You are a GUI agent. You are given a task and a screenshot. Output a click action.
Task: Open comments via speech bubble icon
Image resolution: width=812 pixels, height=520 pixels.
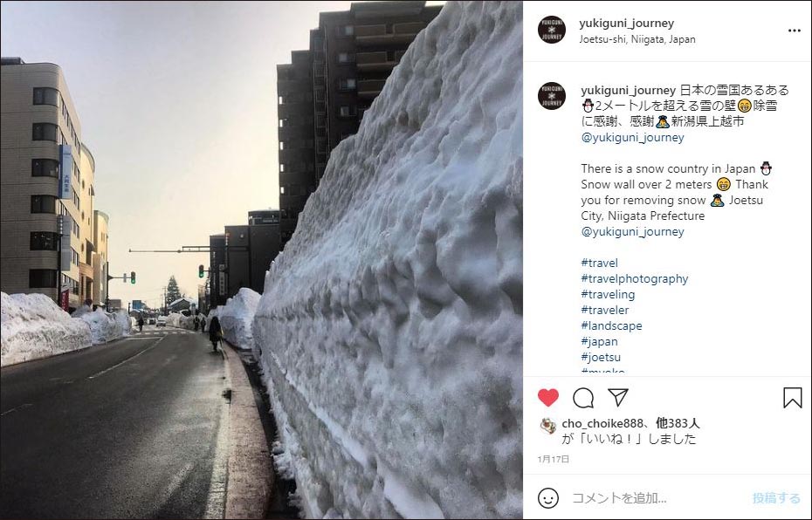click(x=583, y=397)
